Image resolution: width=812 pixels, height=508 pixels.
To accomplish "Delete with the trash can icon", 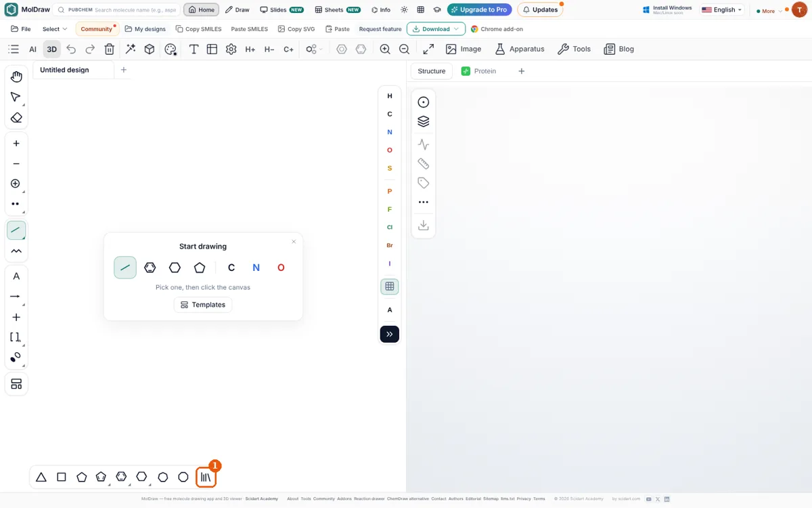I will click(x=110, y=49).
